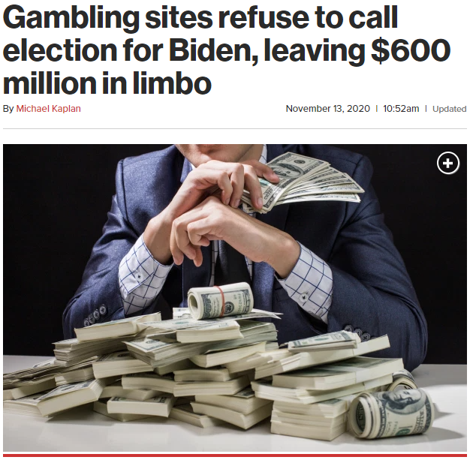The width and height of the screenshot is (476, 463).
Task: Click the rolled hundred-dollar bill at bottom right
Action: pyautogui.click(x=391, y=413)
